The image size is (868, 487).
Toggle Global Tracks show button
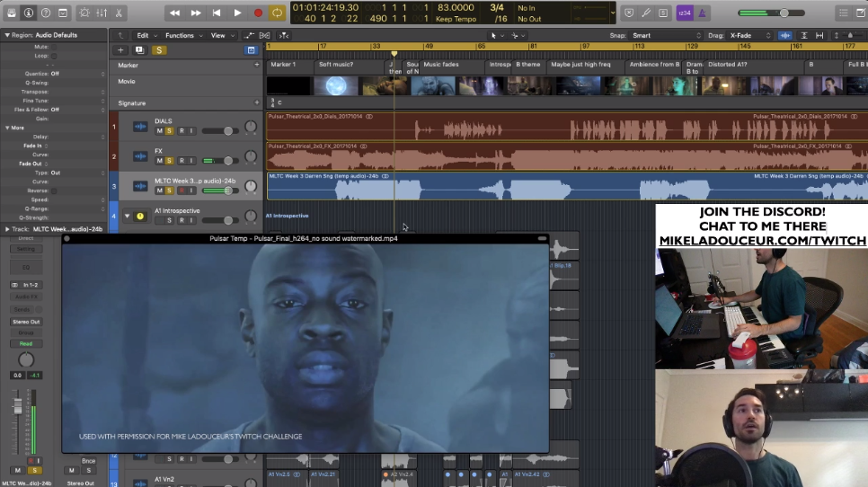[x=251, y=50]
